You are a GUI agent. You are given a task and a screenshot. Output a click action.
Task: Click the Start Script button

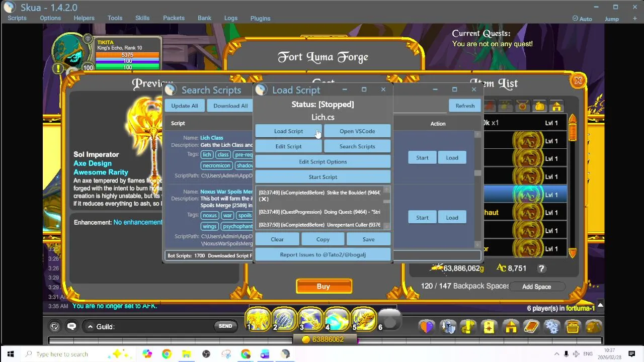point(323,177)
